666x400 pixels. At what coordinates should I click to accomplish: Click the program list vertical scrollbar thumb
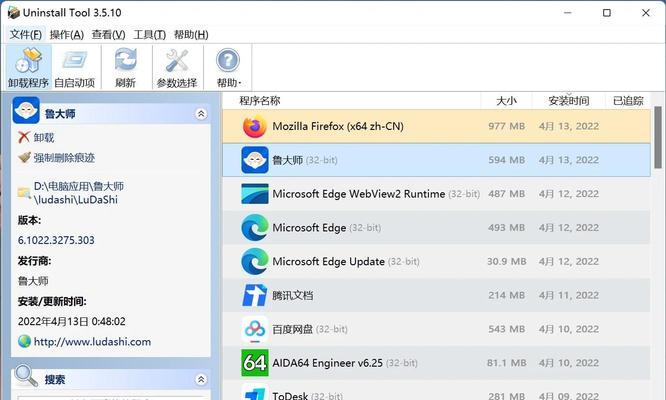pos(658,137)
